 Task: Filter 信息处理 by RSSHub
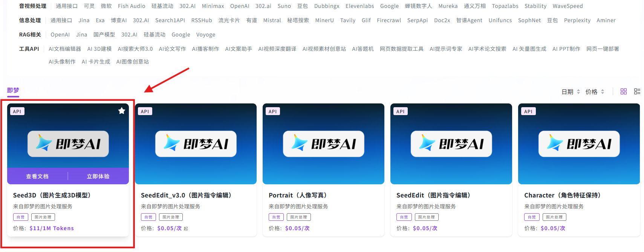tap(202, 20)
